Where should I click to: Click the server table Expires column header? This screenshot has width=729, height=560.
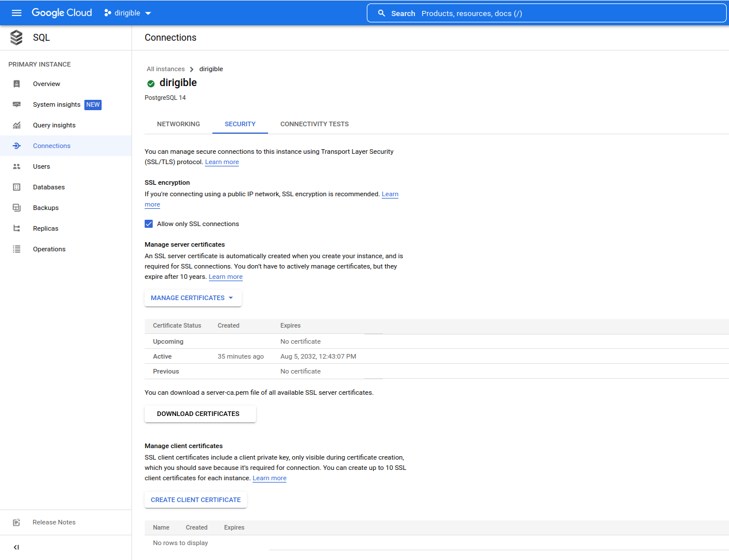290,325
